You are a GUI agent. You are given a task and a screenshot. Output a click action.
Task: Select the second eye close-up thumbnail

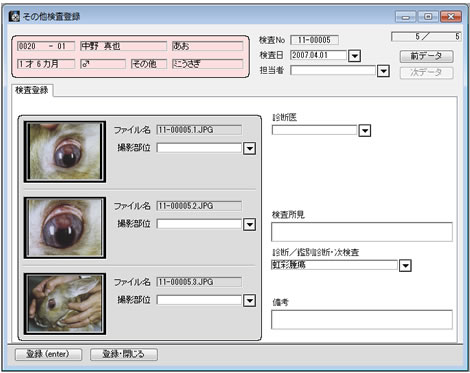tap(65, 228)
